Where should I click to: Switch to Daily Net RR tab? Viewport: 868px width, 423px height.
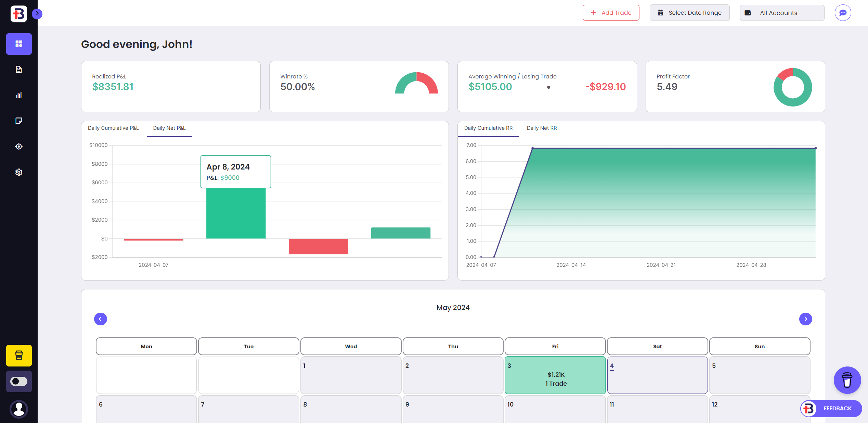pos(541,128)
